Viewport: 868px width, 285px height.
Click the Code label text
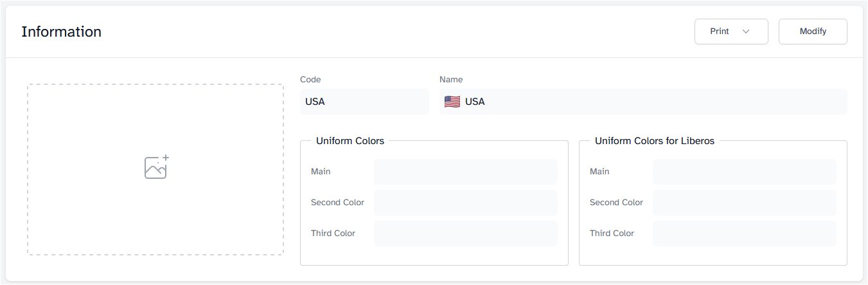coord(310,80)
